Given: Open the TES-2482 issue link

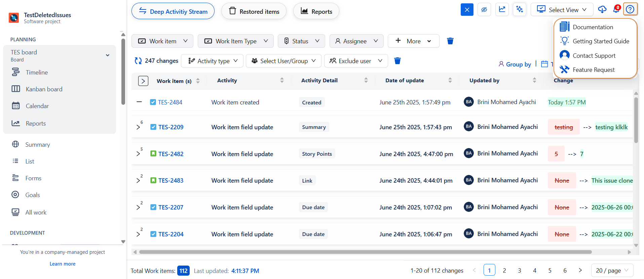Looking at the screenshot, I should [x=171, y=154].
